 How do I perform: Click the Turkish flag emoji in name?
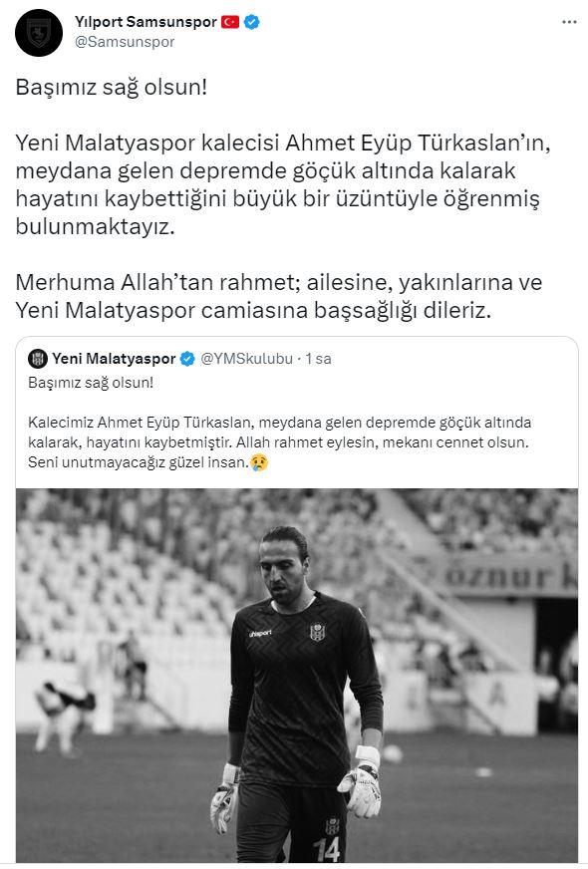[230, 22]
